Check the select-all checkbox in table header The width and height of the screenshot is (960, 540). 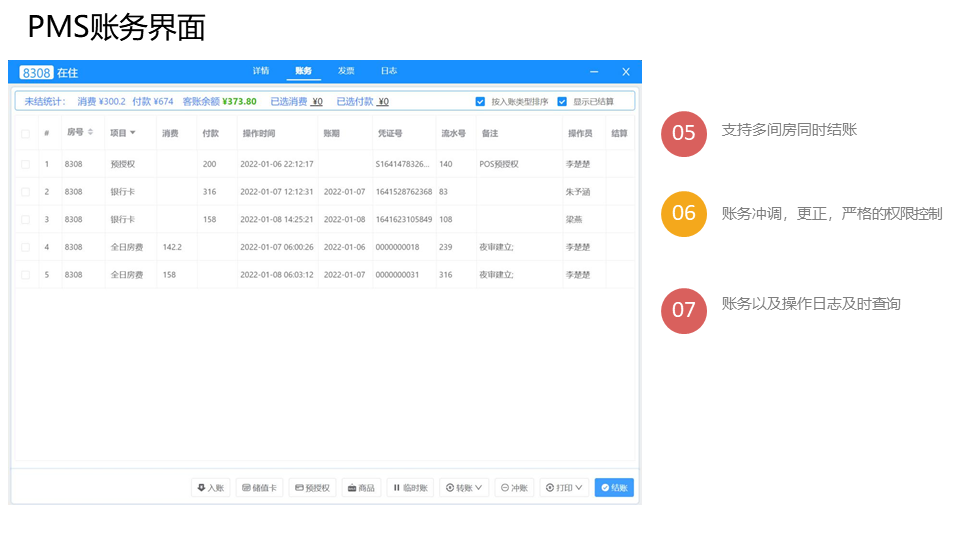point(25,133)
